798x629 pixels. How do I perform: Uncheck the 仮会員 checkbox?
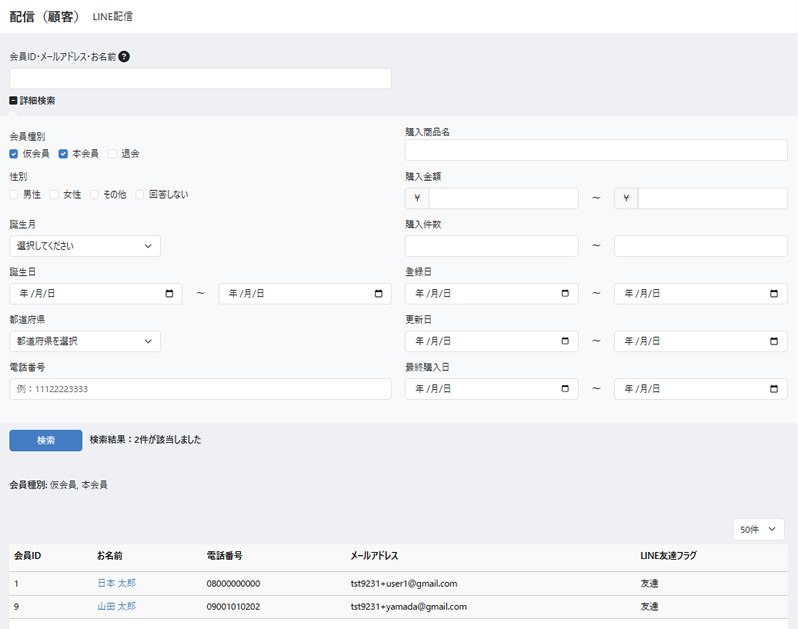[14, 154]
